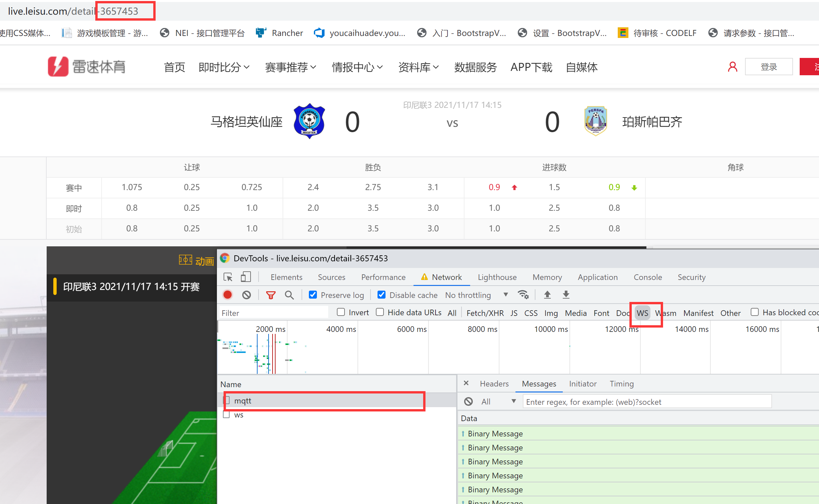
Task: Toggle the Preserve log checkbox
Action: (x=313, y=295)
